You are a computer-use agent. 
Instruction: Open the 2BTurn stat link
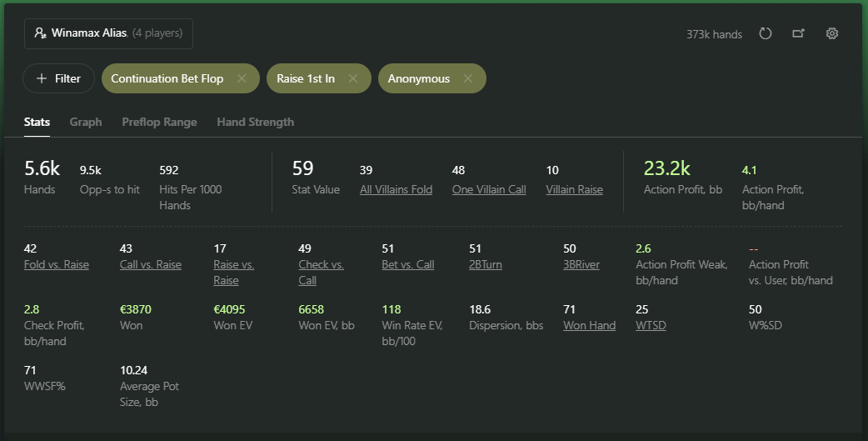pyautogui.click(x=486, y=265)
